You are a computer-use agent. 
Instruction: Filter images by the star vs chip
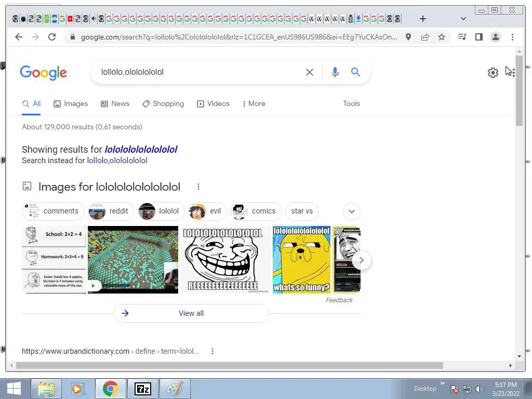pyautogui.click(x=302, y=211)
